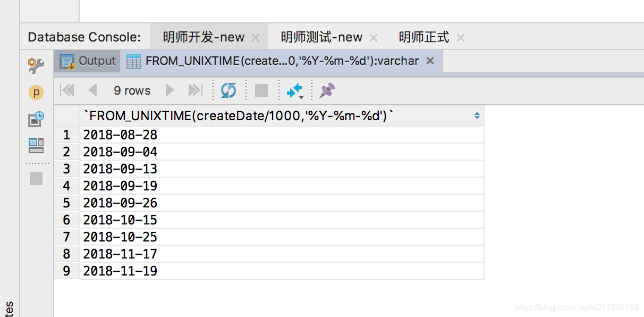Switch to 明师测试-new console tab

[321, 37]
